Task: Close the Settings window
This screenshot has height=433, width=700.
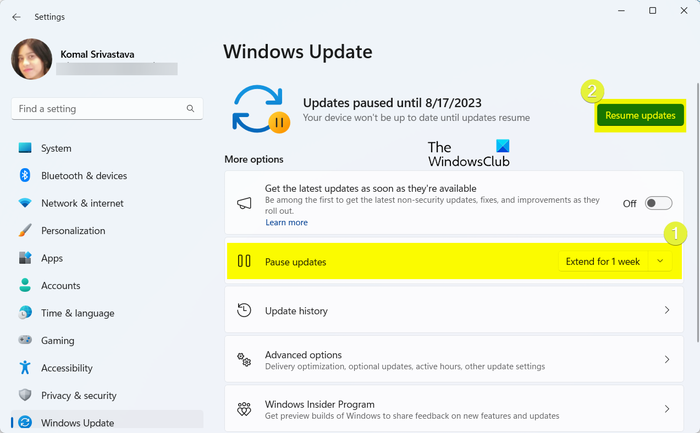Action: coord(683,11)
